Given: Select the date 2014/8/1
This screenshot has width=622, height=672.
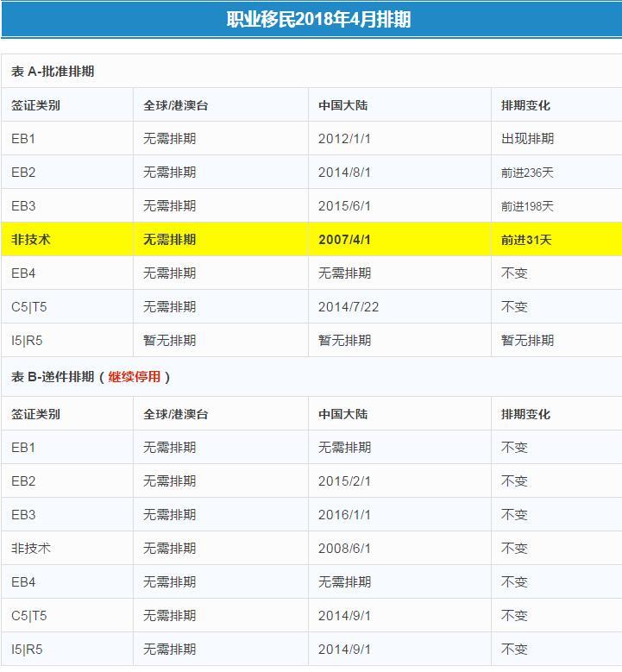Looking at the screenshot, I should pyautogui.click(x=344, y=173).
